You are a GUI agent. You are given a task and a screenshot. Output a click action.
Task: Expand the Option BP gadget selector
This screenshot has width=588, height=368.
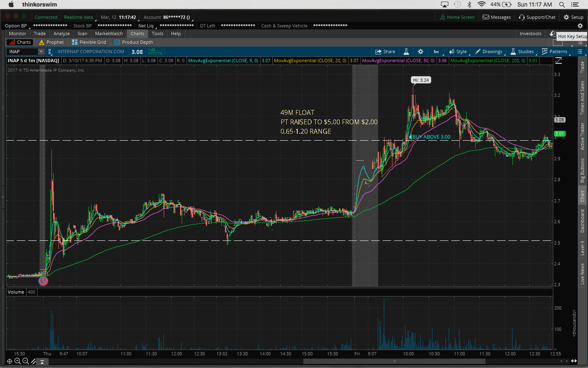pos(17,26)
